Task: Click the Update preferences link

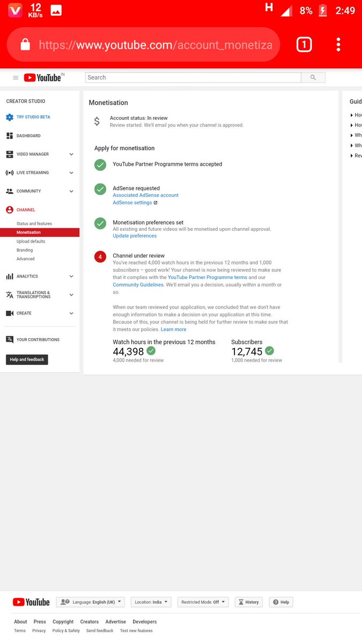Action: 135,236
